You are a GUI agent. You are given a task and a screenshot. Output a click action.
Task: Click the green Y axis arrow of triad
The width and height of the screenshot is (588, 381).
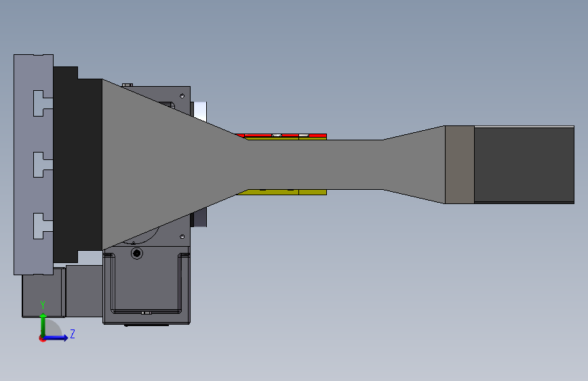point(43,324)
